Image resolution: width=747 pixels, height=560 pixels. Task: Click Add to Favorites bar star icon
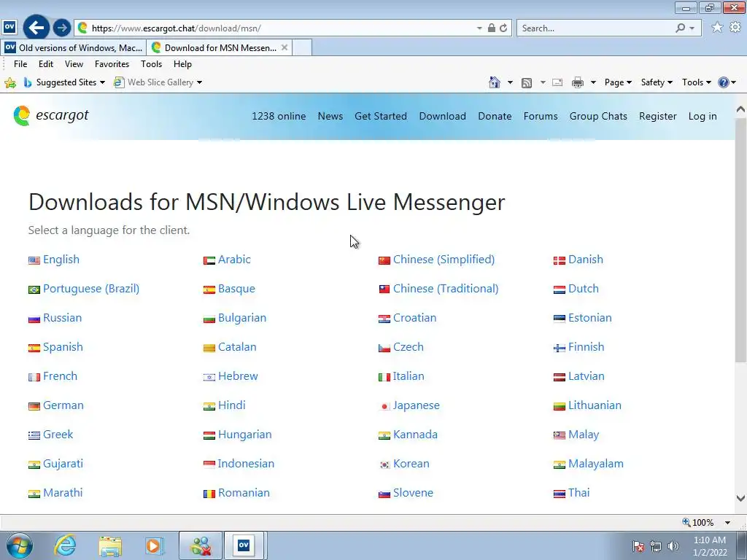[x=10, y=83]
